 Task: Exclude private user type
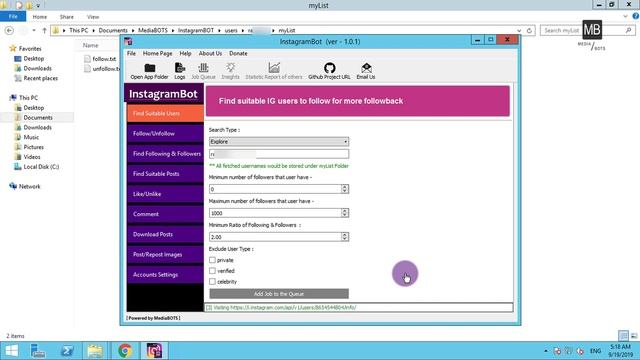coord(212,260)
